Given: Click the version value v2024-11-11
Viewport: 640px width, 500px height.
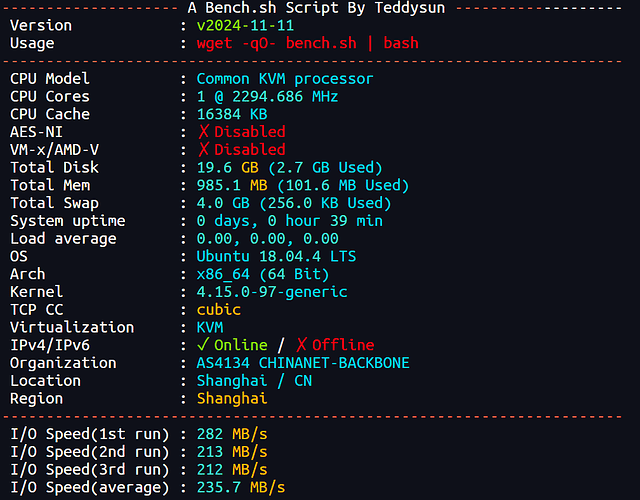Looking at the screenshot, I should pyautogui.click(x=245, y=26).
